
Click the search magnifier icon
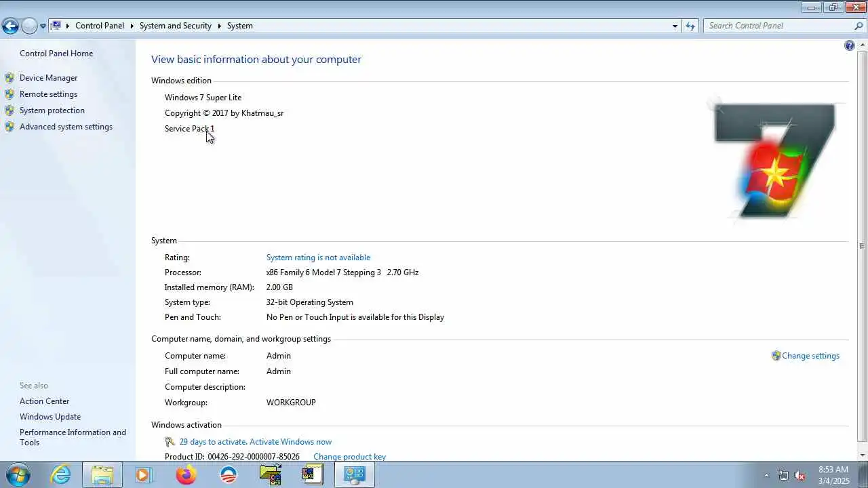859,26
